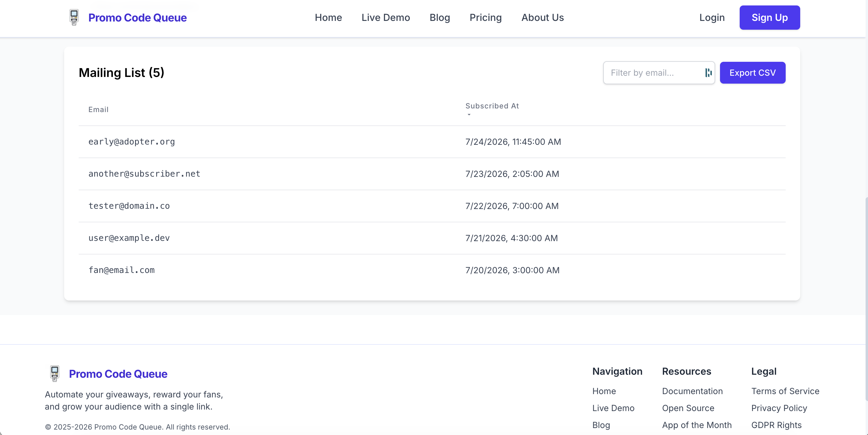Focus the Filter by email input
Screen dimensions: 868x435
[654, 73]
